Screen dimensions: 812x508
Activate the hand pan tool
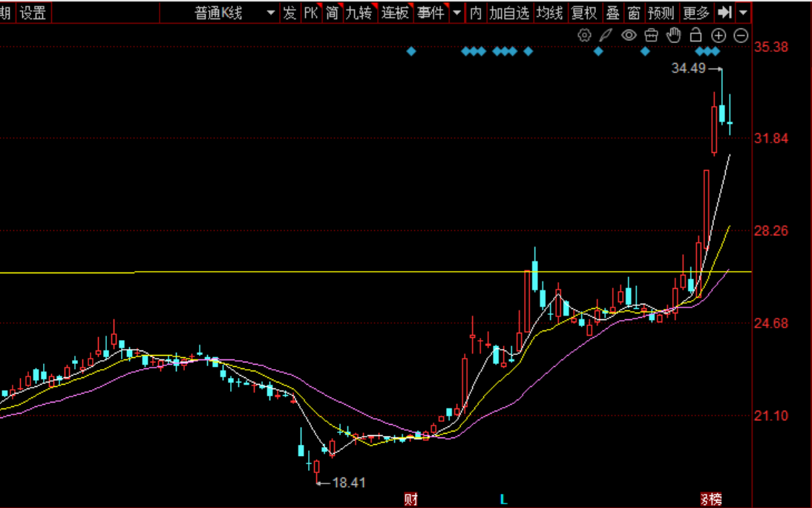point(673,35)
